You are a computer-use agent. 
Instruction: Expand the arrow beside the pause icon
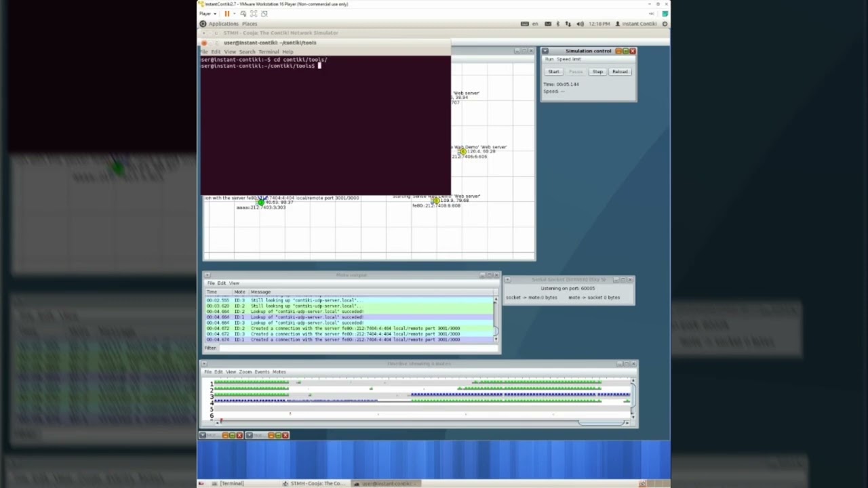coord(234,14)
